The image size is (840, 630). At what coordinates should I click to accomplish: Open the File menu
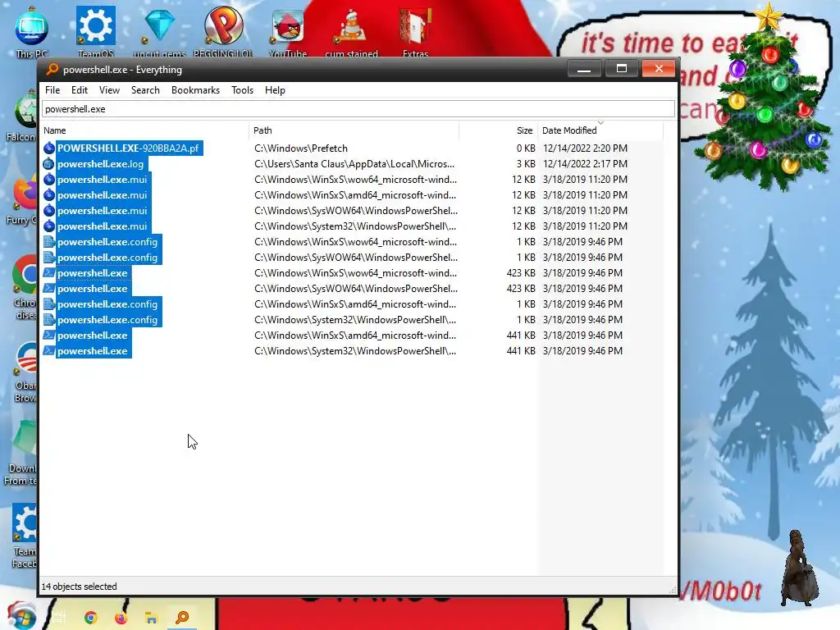(x=52, y=90)
